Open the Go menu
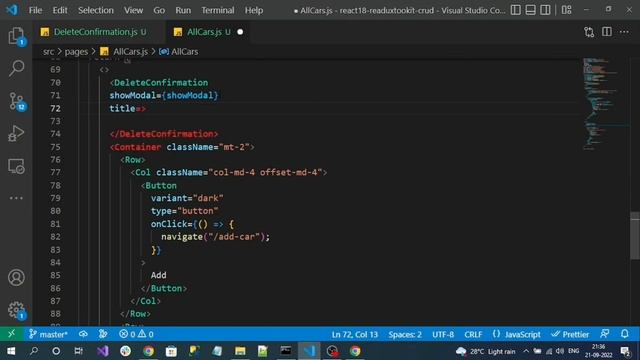This screenshot has width=640, height=360. click(159, 10)
